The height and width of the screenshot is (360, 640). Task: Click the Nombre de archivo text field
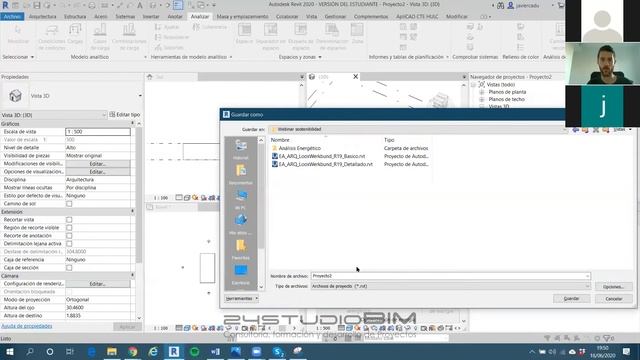447,276
